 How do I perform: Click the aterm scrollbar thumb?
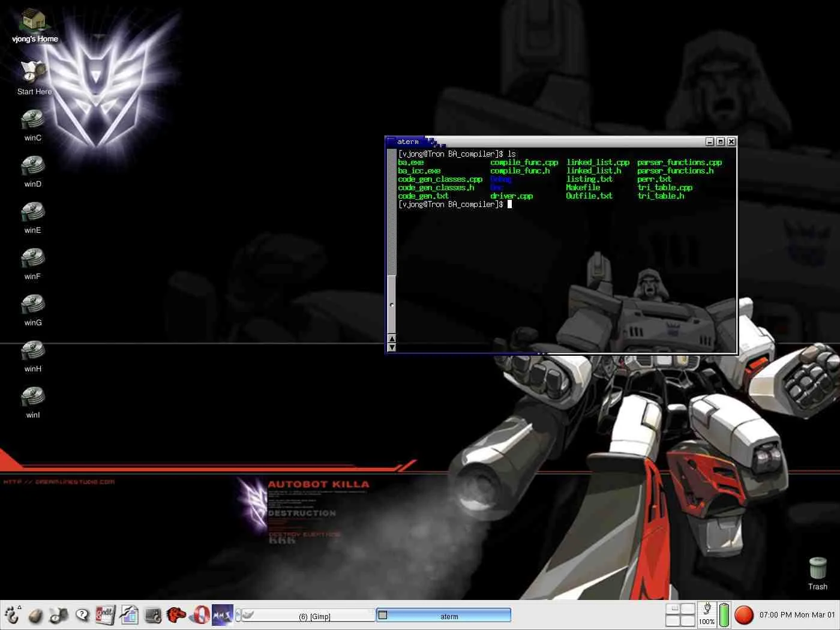pyautogui.click(x=392, y=305)
